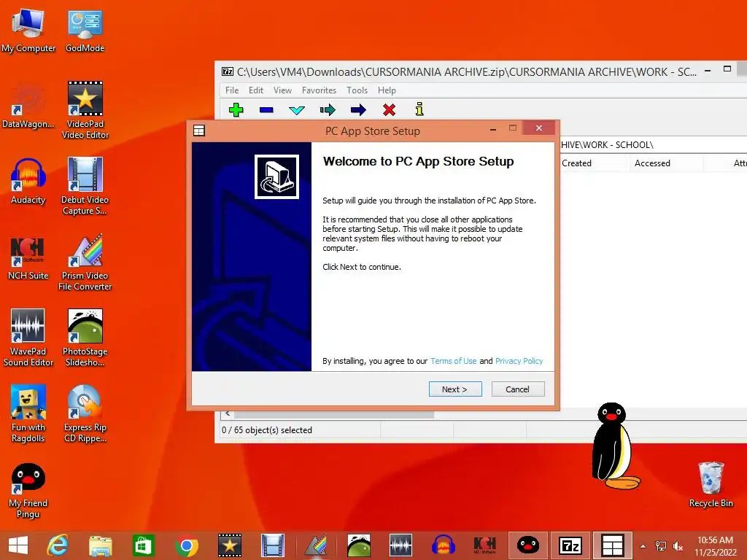Click the 7-Zip Copy double-arrow icon

click(x=328, y=110)
